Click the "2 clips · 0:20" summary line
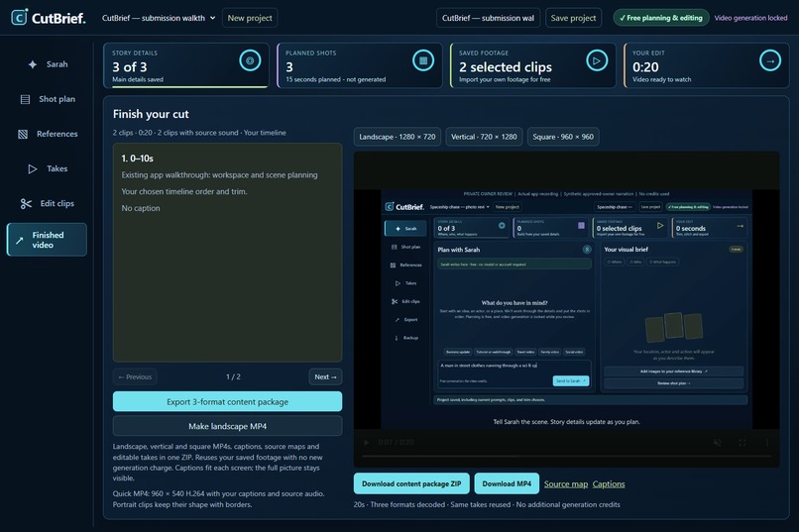This screenshot has width=799, height=532. (x=199, y=133)
